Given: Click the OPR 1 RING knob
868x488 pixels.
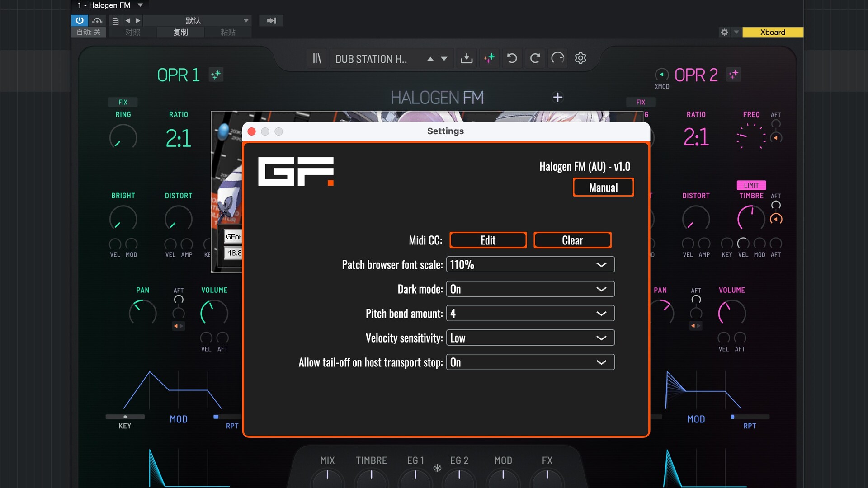Looking at the screenshot, I should [x=123, y=137].
